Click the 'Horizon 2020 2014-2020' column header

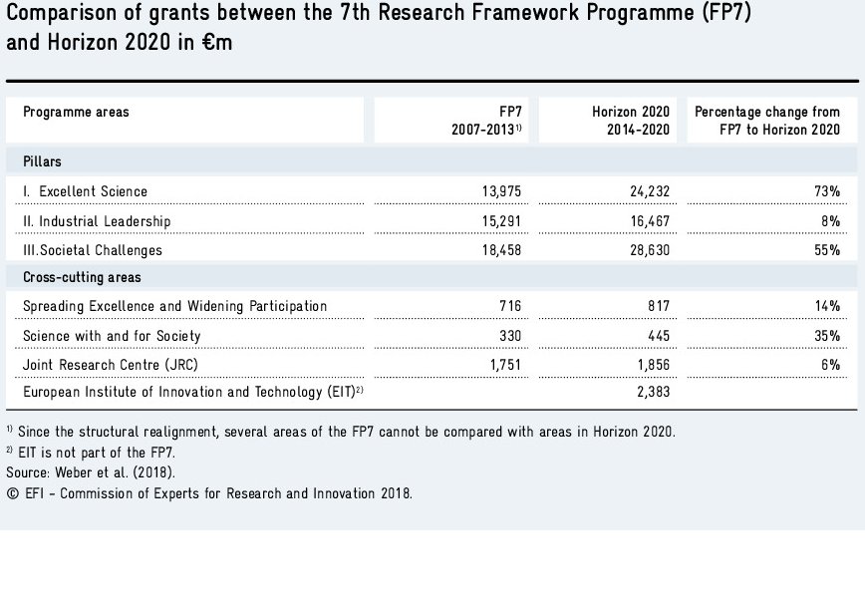[630, 121]
